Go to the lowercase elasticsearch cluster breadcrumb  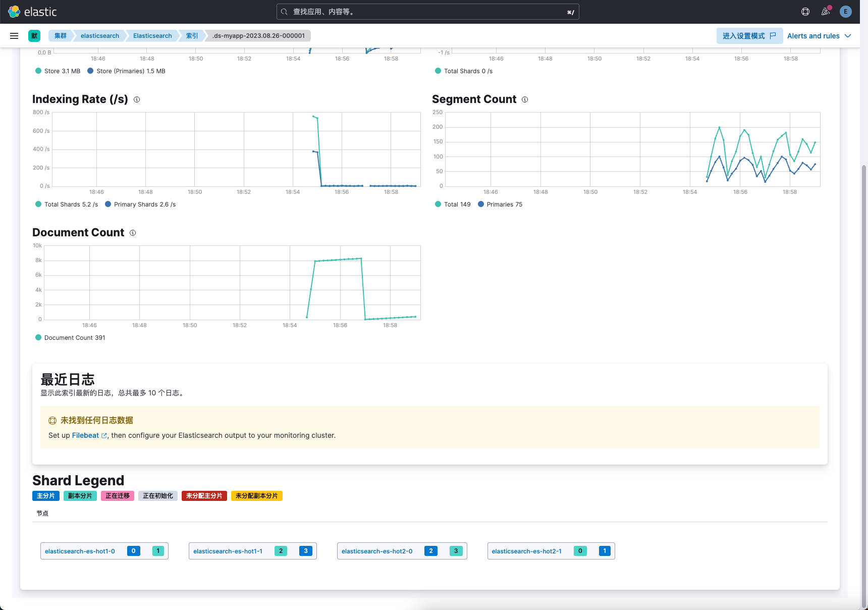tap(100, 36)
